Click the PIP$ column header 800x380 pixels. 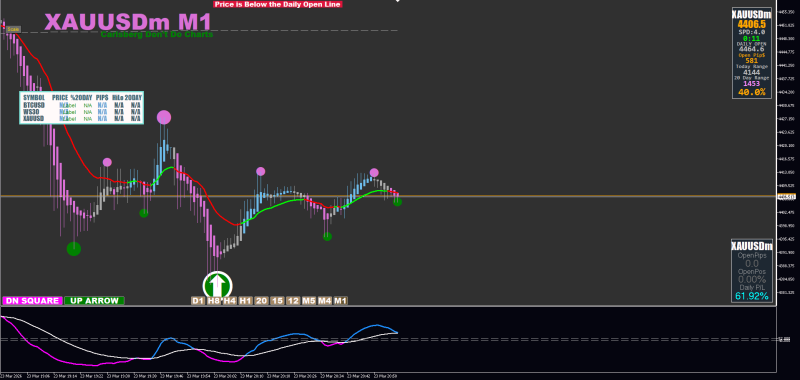102,97
